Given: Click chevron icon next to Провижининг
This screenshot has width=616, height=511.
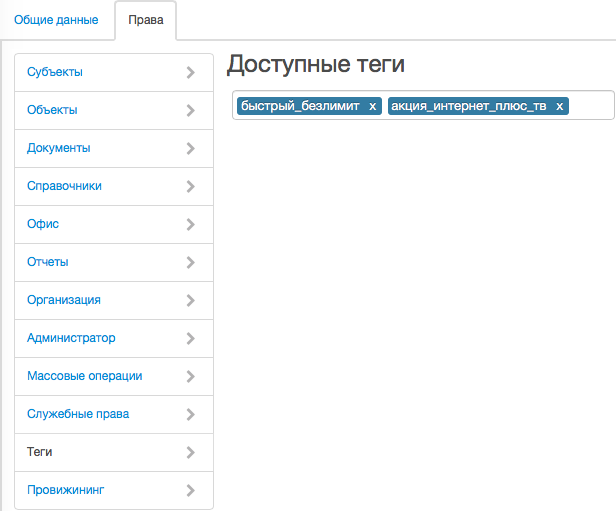Looking at the screenshot, I should tap(191, 490).
